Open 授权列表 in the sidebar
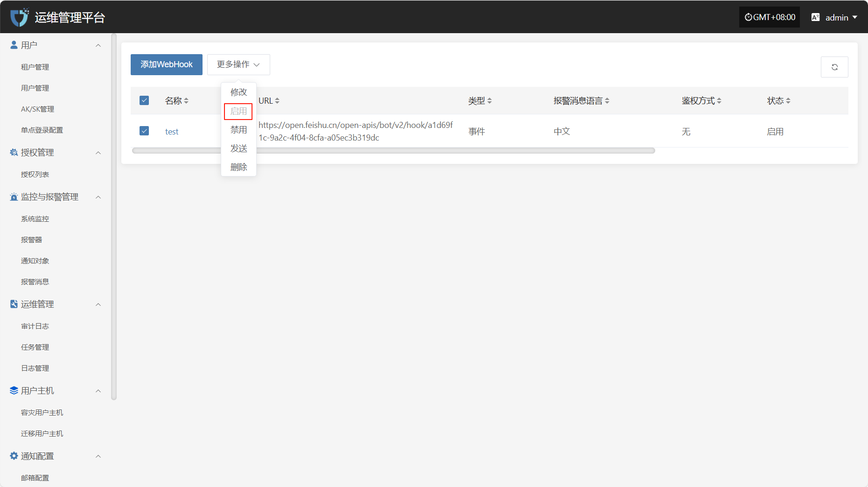The height and width of the screenshot is (487, 868). click(x=35, y=174)
